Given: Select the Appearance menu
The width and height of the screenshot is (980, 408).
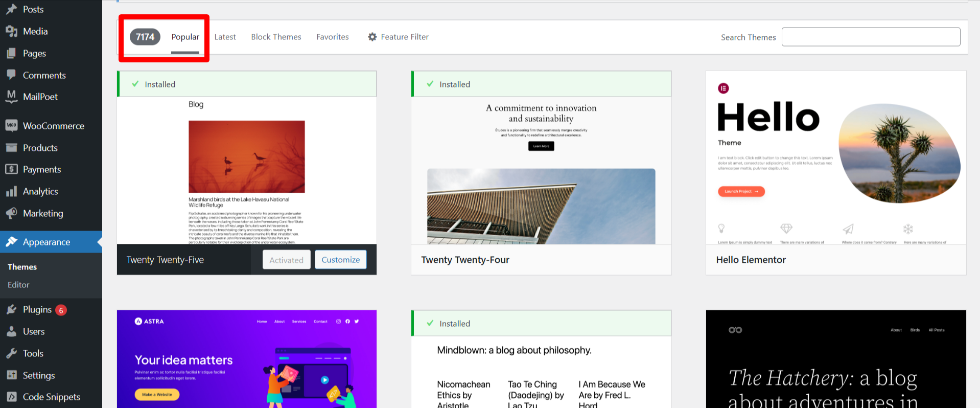Looking at the screenshot, I should click(x=51, y=242).
